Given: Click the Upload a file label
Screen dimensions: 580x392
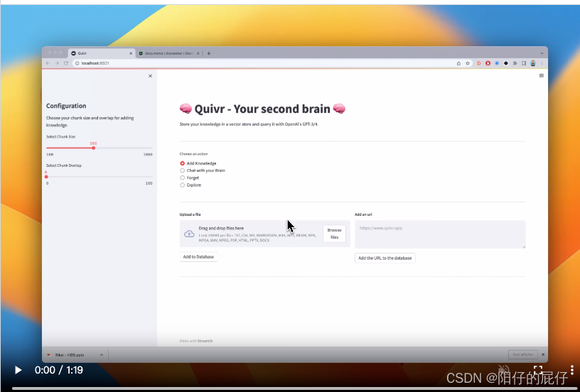Looking at the screenshot, I should [x=190, y=214].
